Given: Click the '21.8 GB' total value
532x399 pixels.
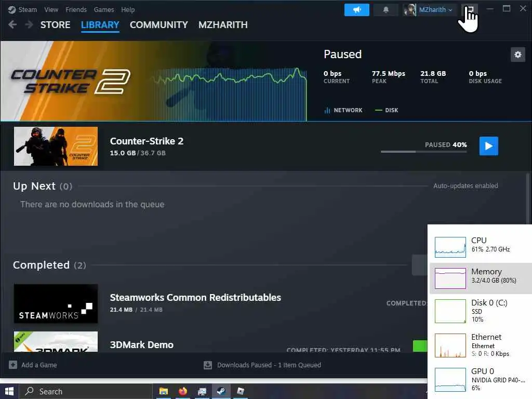Looking at the screenshot, I should tap(433, 73).
